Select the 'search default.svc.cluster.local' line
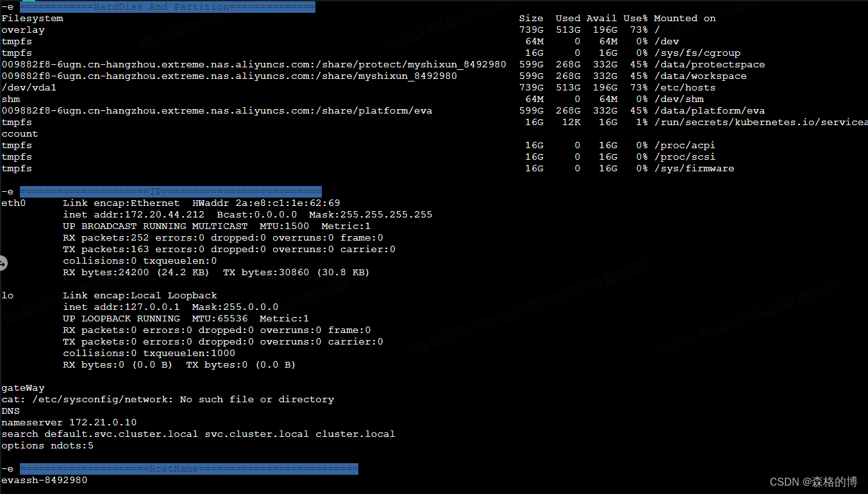Viewport: 868px width, 494px height. coord(198,434)
